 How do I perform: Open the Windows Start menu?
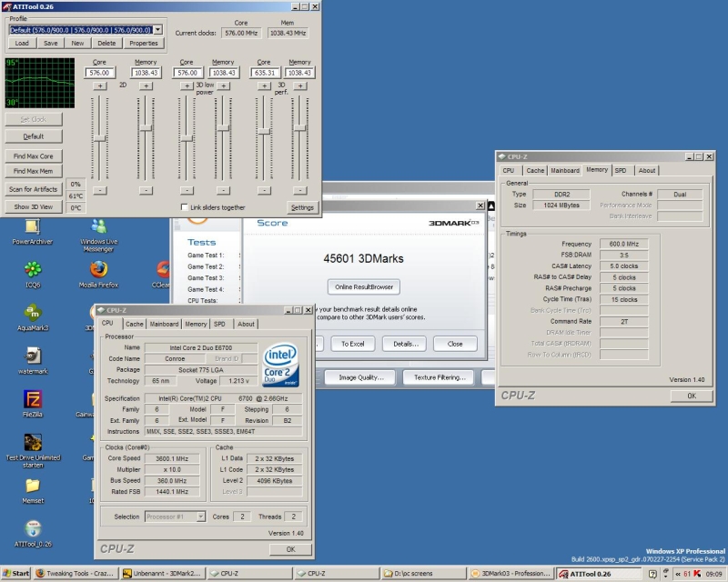[15, 574]
